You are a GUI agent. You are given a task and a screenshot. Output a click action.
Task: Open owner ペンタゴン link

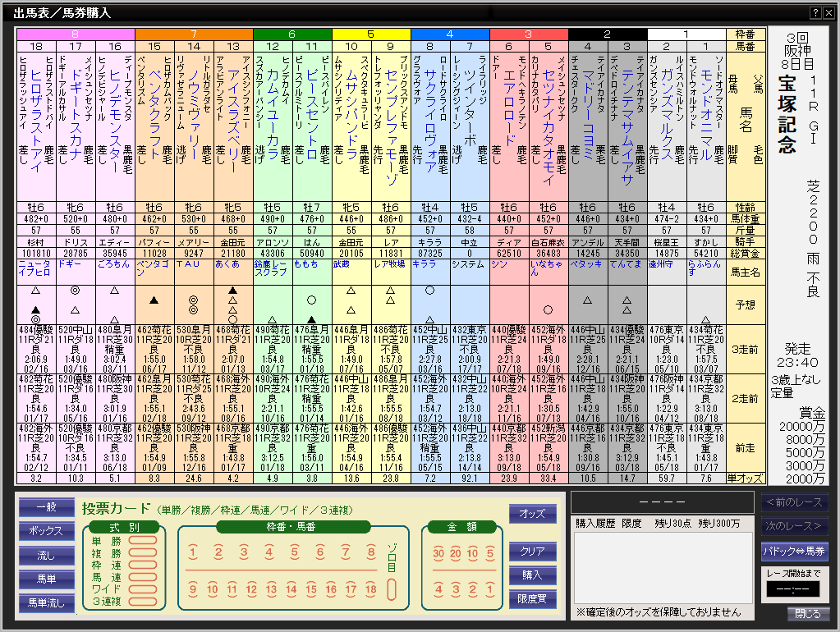click(x=153, y=268)
